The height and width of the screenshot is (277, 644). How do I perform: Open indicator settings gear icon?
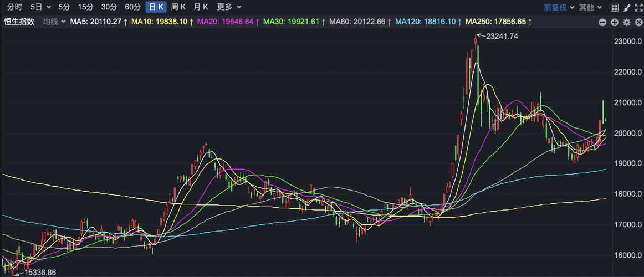[627, 22]
